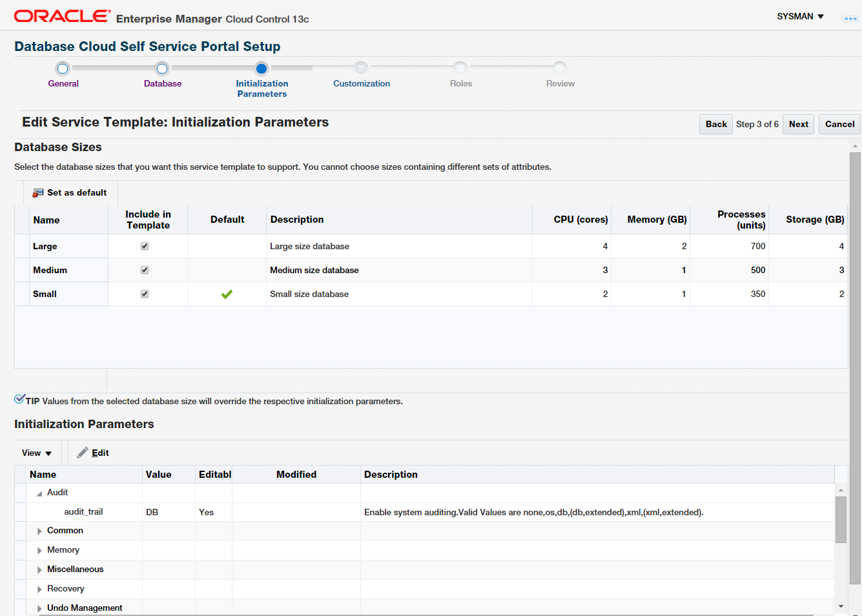This screenshot has width=862, height=616.
Task: Click the parameters table scrollbar thumb
Action: [841, 519]
